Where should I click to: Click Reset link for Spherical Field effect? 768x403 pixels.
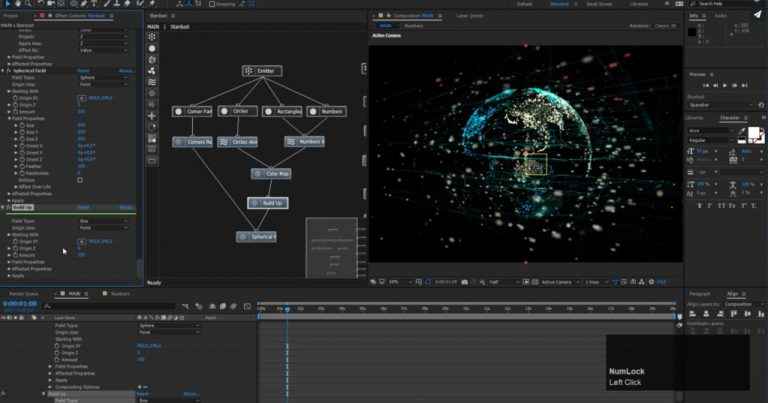[x=84, y=71]
